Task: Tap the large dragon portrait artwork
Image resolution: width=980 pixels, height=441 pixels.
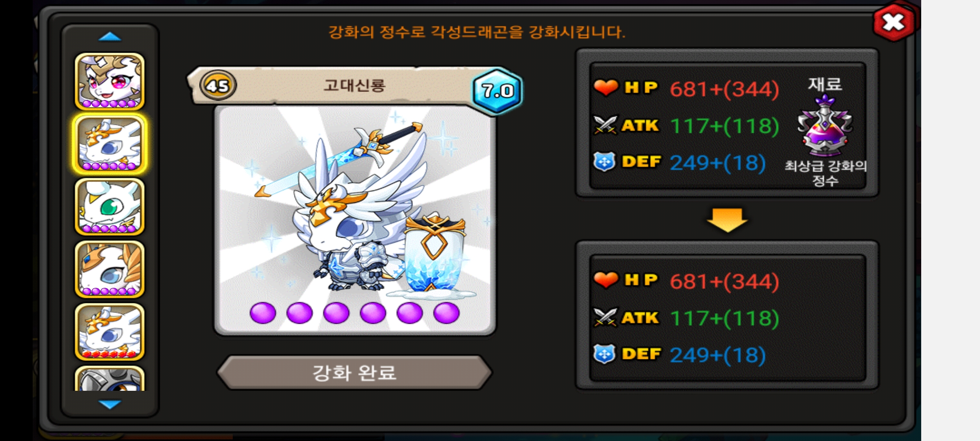Action: [x=355, y=220]
